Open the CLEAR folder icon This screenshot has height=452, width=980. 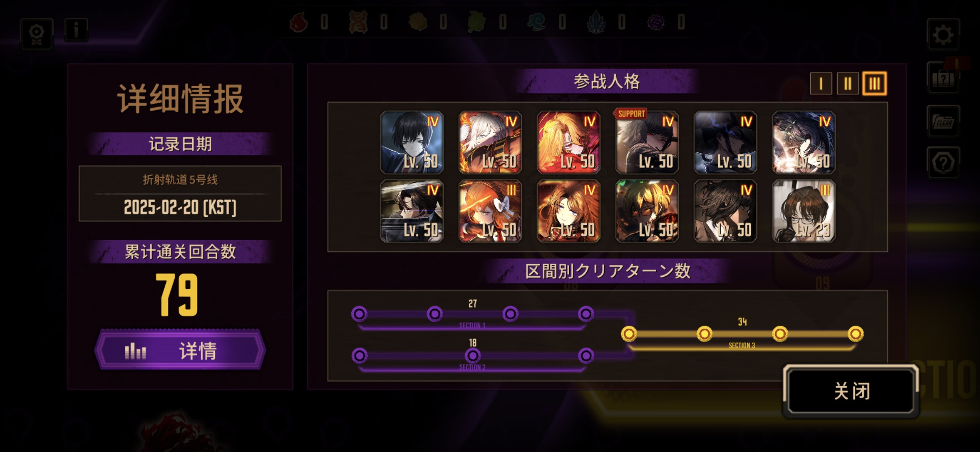click(x=943, y=121)
